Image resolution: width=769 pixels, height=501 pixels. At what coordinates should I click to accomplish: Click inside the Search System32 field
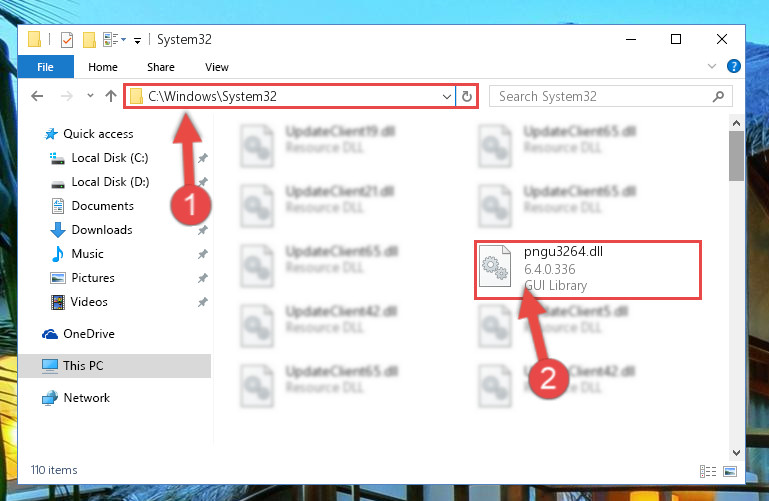pos(603,97)
